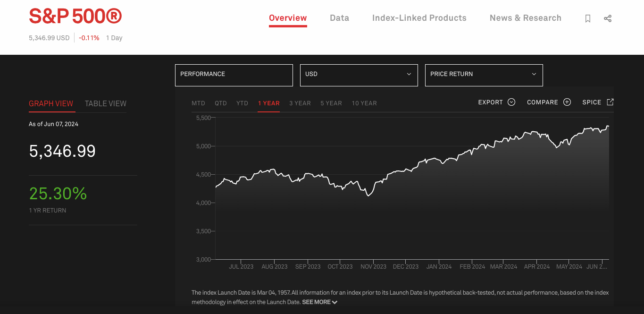Click the Compare label
The width and height of the screenshot is (644, 314).
543,102
